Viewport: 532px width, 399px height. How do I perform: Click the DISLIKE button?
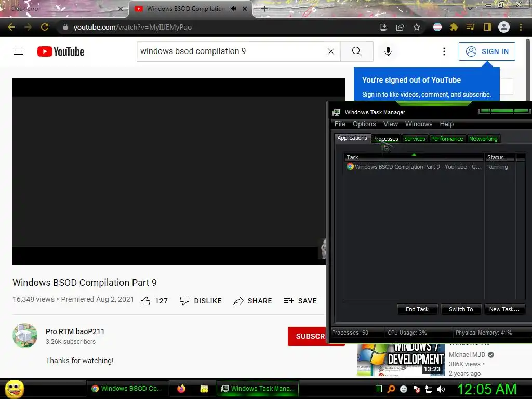201,301
